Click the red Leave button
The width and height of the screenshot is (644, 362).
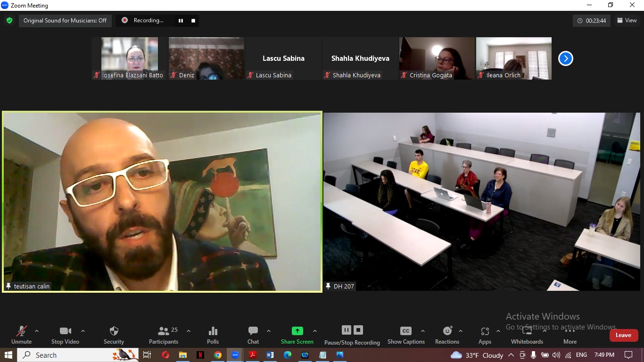pyautogui.click(x=623, y=335)
